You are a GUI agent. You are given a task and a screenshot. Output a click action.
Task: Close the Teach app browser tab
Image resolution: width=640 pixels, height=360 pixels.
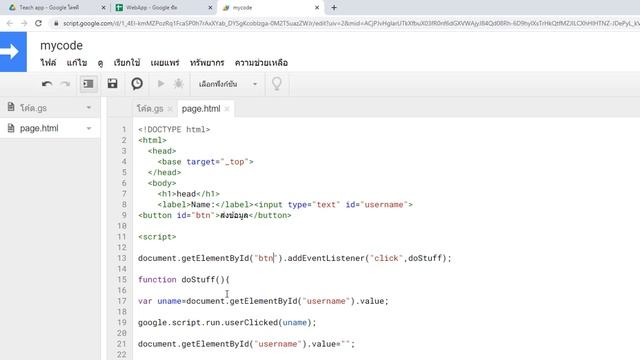pyautogui.click(x=103, y=7)
